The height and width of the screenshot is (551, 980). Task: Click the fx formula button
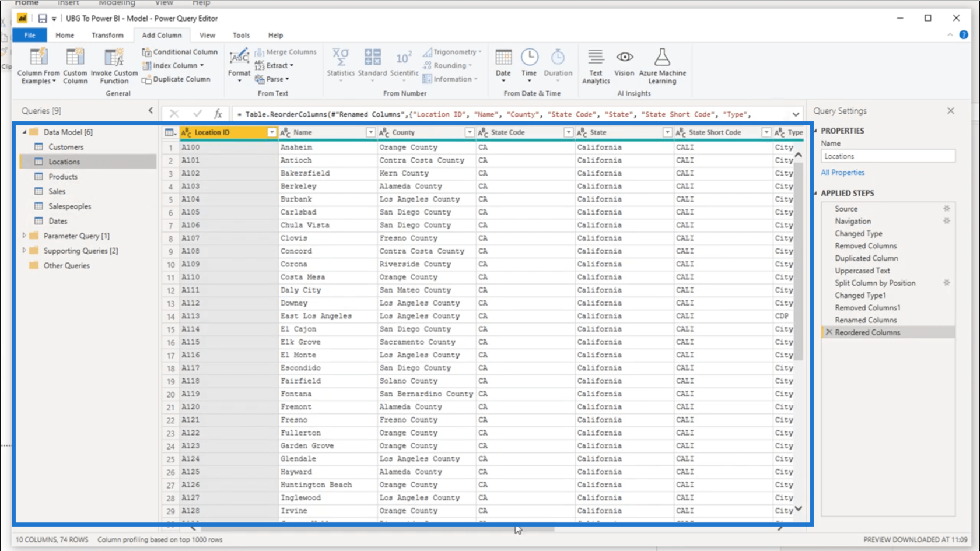pyautogui.click(x=218, y=114)
